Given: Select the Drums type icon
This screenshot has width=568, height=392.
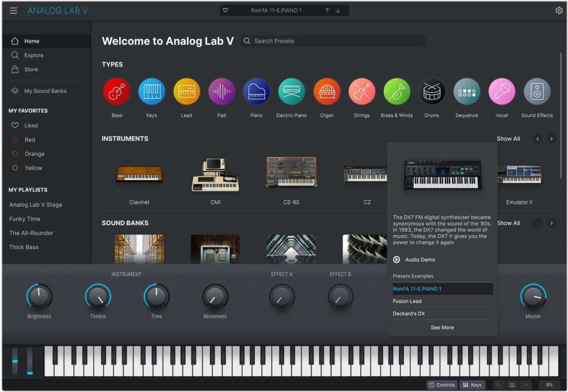Looking at the screenshot, I should [x=432, y=91].
